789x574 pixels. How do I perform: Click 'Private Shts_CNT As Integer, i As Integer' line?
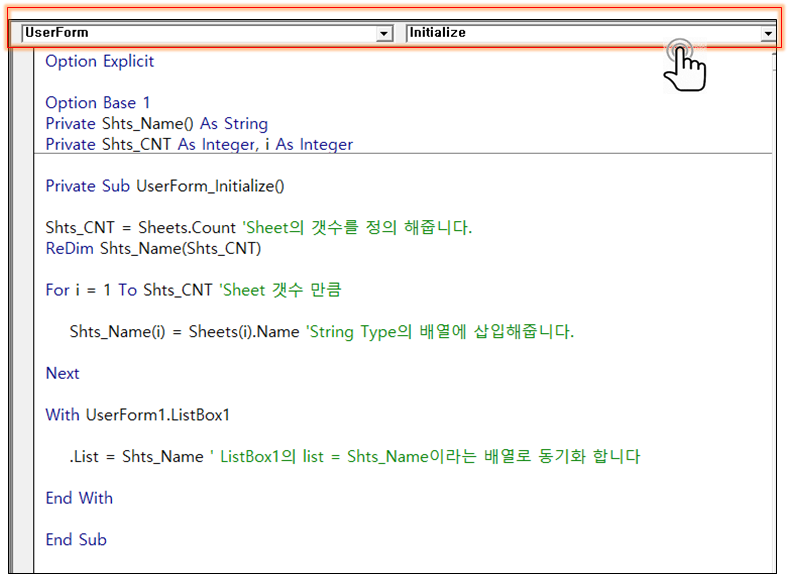point(199,144)
